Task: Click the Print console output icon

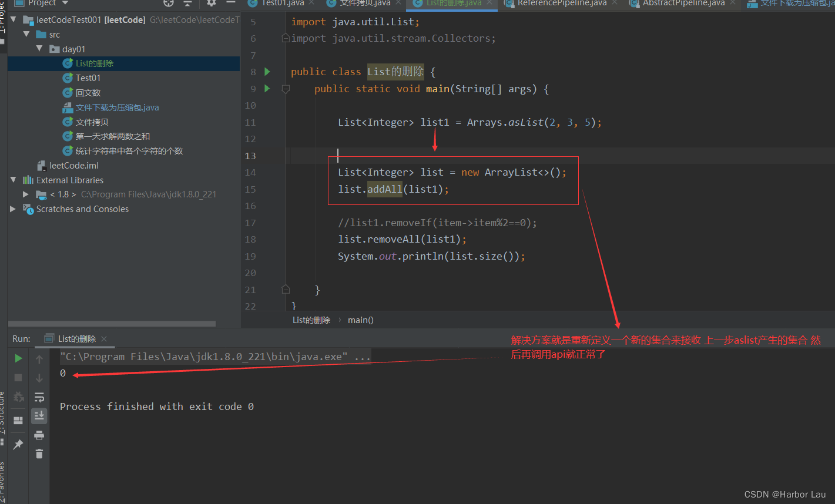Action: click(x=39, y=435)
